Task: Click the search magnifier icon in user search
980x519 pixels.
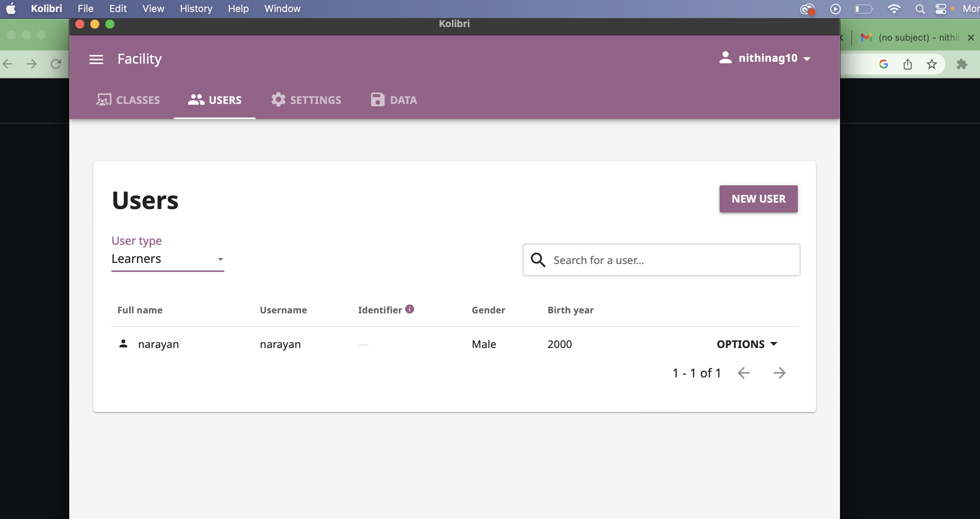Action: (x=538, y=260)
